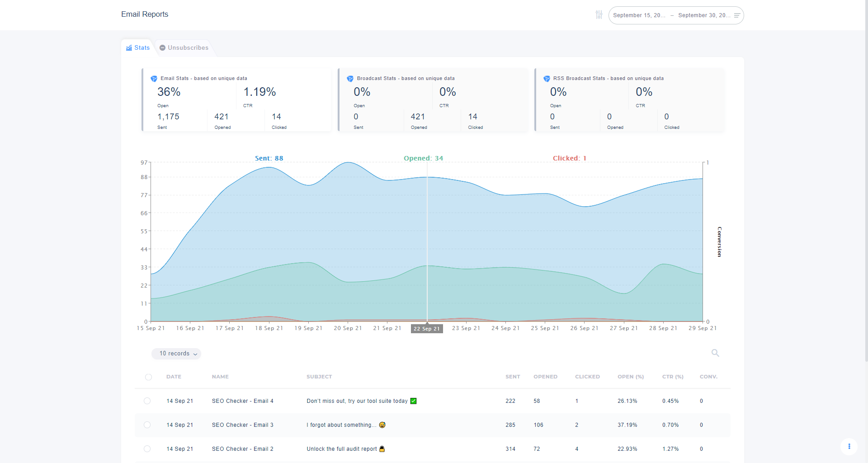Viewport: 868px width, 463px height.
Task: Select the SEO Checker - Email 4 row checkbox
Action: 147,401
